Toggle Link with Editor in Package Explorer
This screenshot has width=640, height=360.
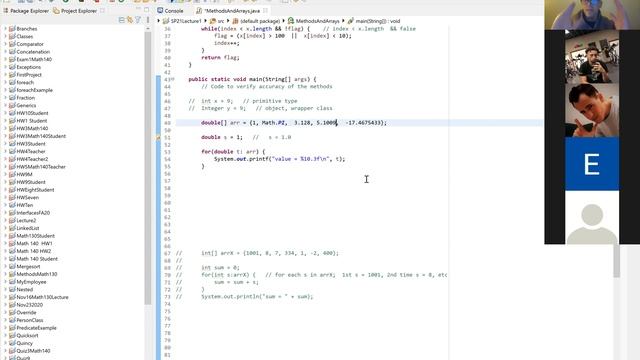(130, 20)
